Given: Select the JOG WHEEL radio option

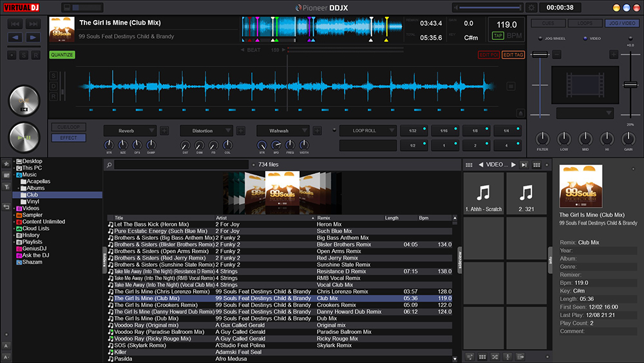Looking at the screenshot, I should click(540, 39).
